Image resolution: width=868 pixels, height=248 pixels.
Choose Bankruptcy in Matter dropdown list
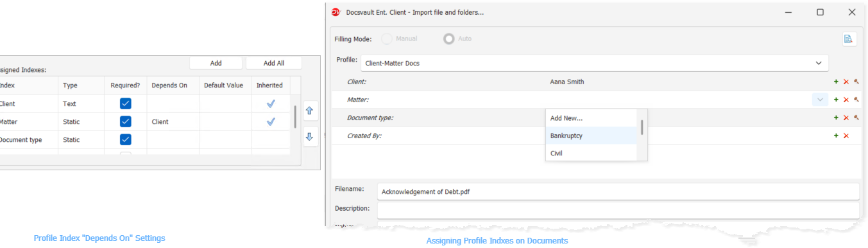(x=591, y=136)
